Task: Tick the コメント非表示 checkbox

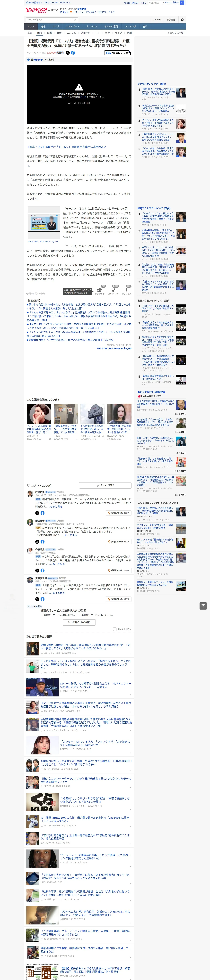Action: click(x=115, y=629)
